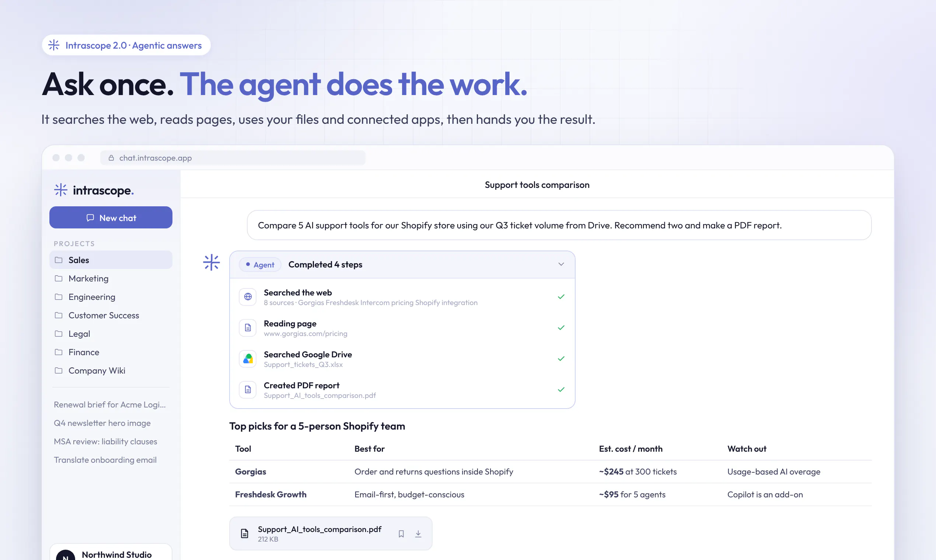This screenshot has height=560, width=936.
Task: Bookmark the Support_AI_tools_comparison.pdf file
Action: coord(401,534)
